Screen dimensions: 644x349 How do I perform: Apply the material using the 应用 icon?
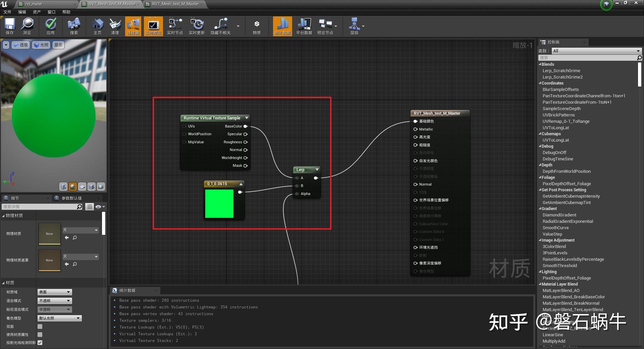(x=50, y=26)
